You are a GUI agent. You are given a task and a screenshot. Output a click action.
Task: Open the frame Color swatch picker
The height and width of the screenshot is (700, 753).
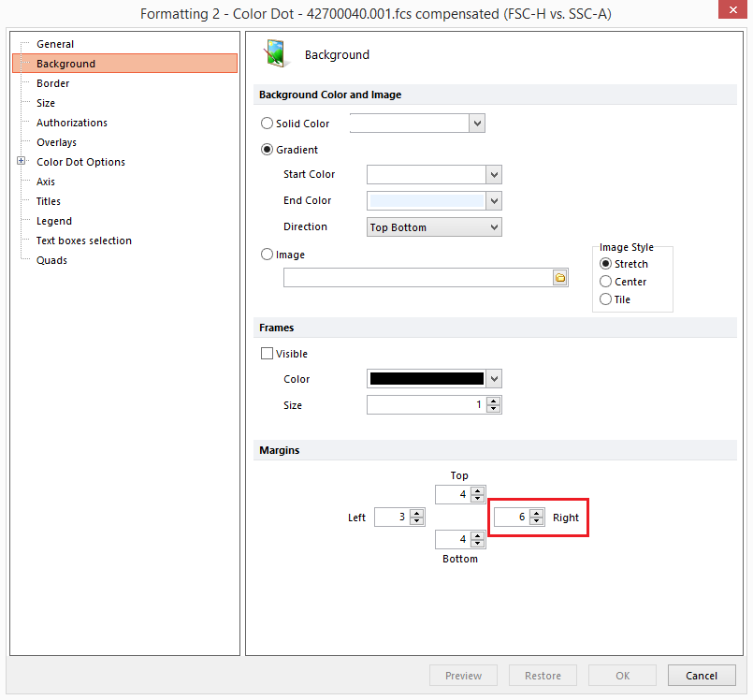tap(494, 379)
